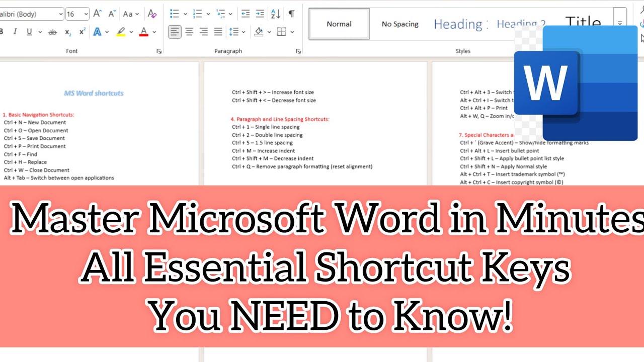The image size is (644, 362).
Task: Expand the bullets library dropdown arrow
Action: 185,14
